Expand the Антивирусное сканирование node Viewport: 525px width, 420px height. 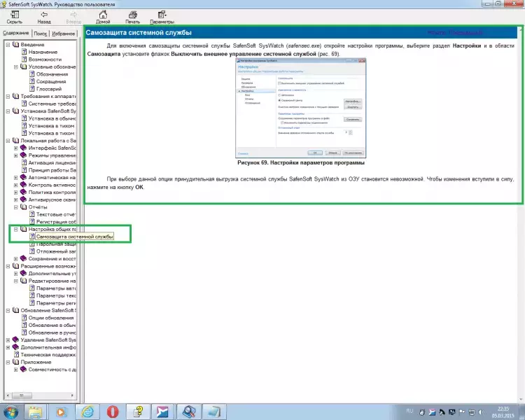(x=15, y=199)
